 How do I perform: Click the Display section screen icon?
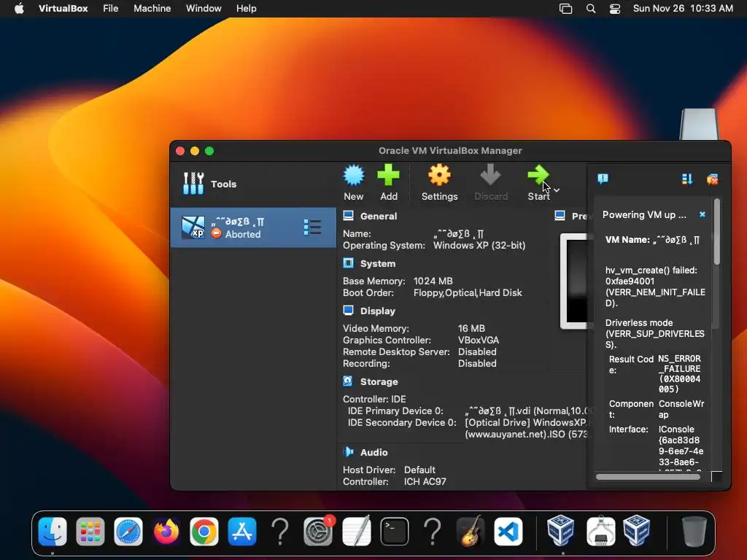(348, 311)
